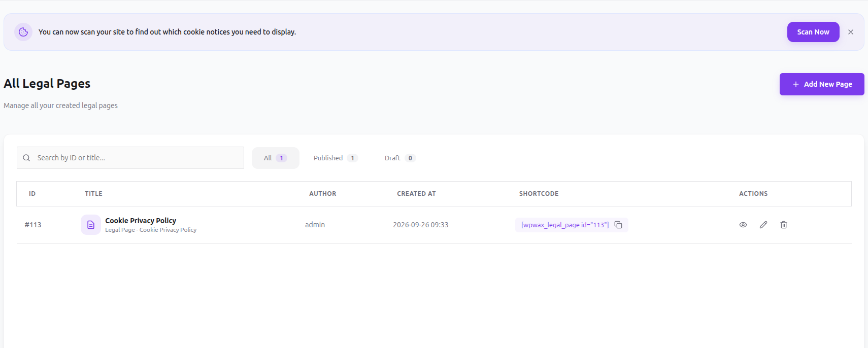868x348 pixels.
Task: Click the cookie icon in the scan notice
Action: (23, 32)
